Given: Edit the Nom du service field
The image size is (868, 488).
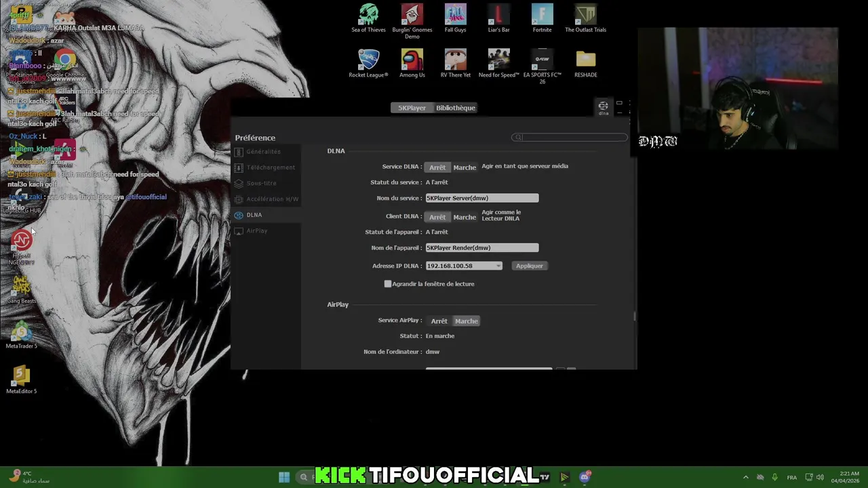Looking at the screenshot, I should 482,198.
